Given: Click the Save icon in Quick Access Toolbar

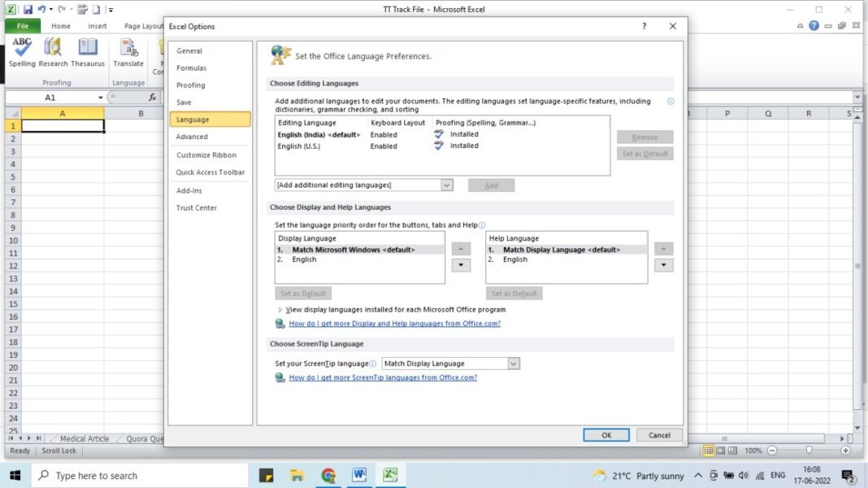Looking at the screenshot, I should (28, 10).
